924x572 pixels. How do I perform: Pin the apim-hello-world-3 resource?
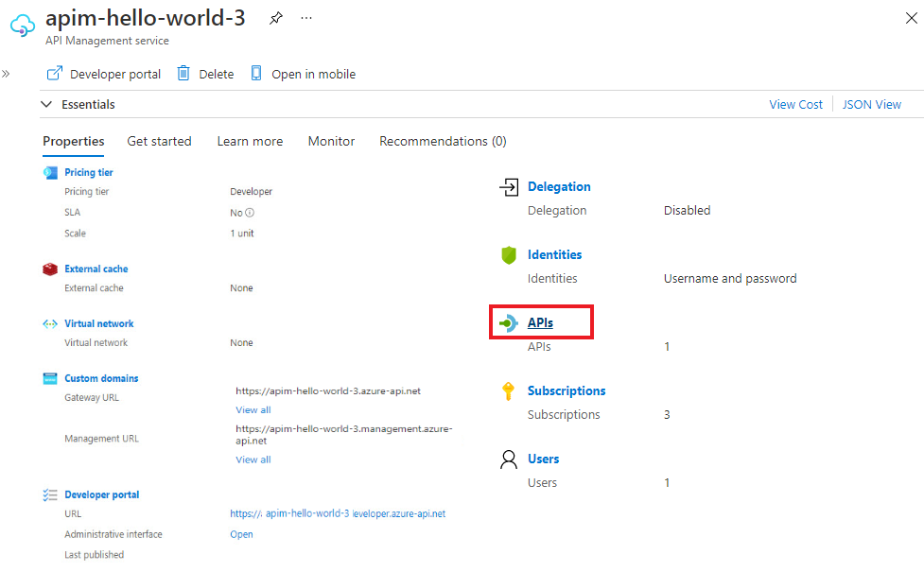point(276,18)
